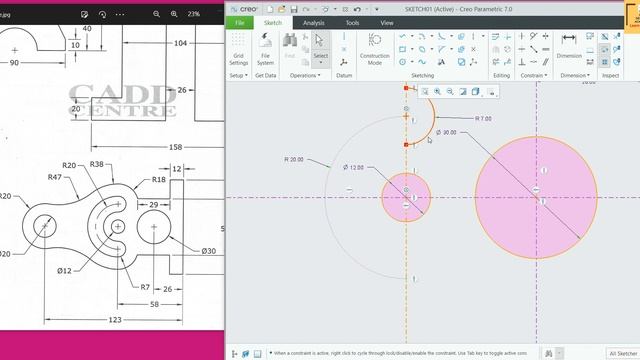Click the Perimeter dimension icon

(590, 36)
